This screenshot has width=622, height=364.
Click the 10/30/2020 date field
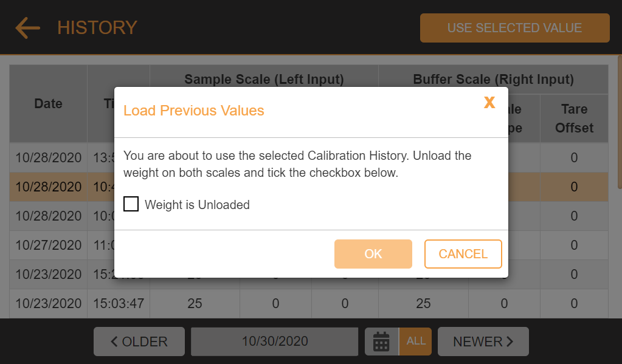[274, 342]
